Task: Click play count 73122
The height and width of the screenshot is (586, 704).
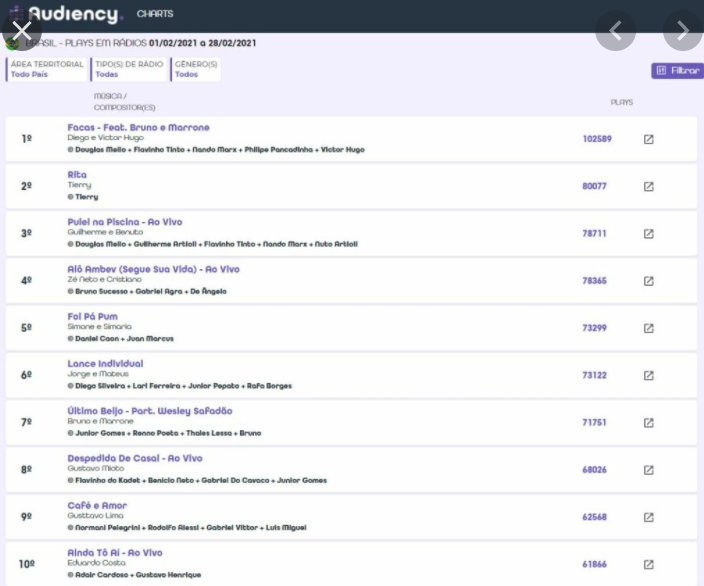Action: click(x=594, y=375)
